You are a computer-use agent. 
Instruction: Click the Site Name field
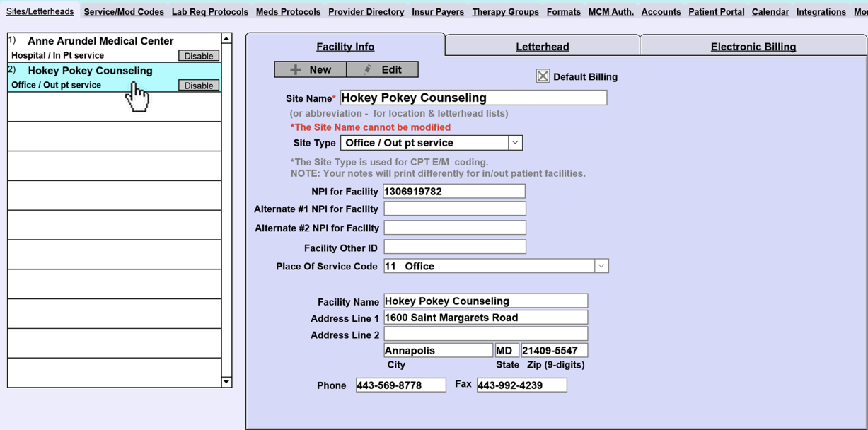(473, 98)
